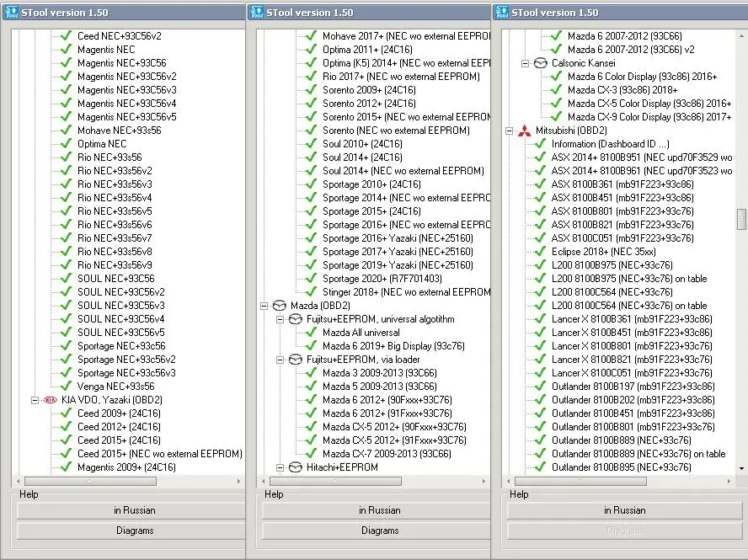Click the Mitsubishi logo icon beside Mitsubishi (OBD2)
The width and height of the screenshot is (748, 560).
click(x=525, y=131)
